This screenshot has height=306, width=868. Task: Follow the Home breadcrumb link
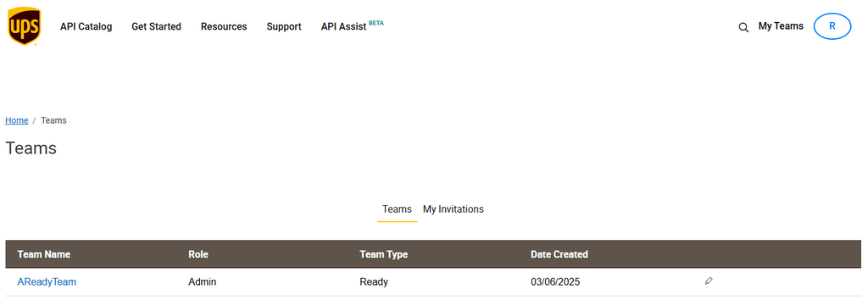[17, 120]
